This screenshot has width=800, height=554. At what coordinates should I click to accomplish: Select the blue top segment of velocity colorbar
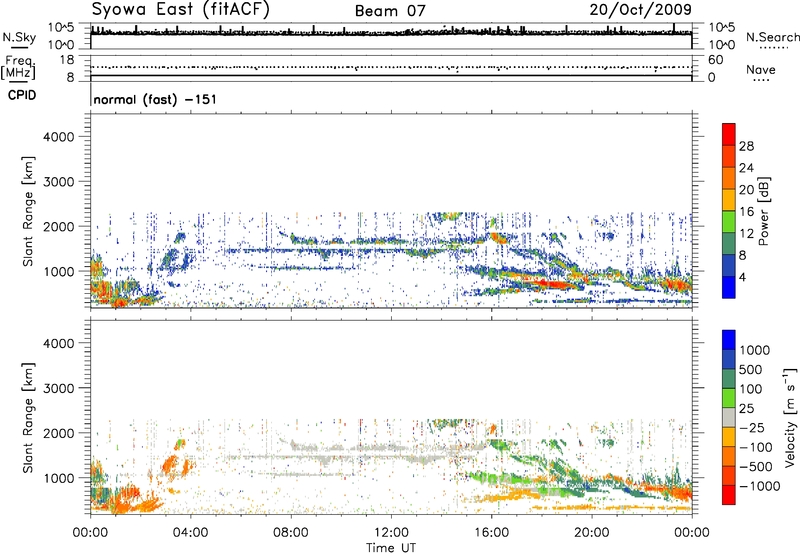click(x=729, y=340)
